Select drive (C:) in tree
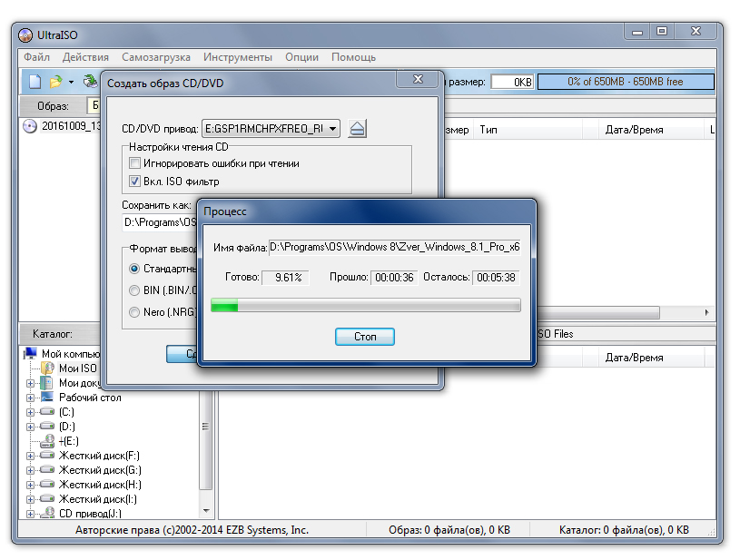This screenshot has width=740, height=560. pyautogui.click(x=66, y=412)
